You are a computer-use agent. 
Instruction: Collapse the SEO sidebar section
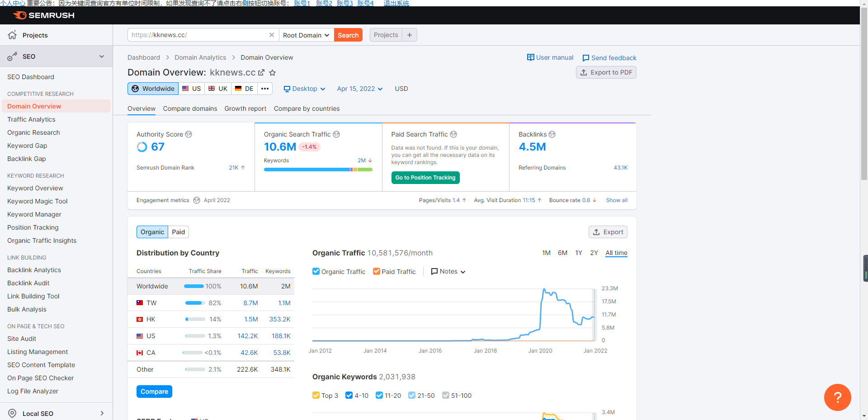click(x=102, y=57)
